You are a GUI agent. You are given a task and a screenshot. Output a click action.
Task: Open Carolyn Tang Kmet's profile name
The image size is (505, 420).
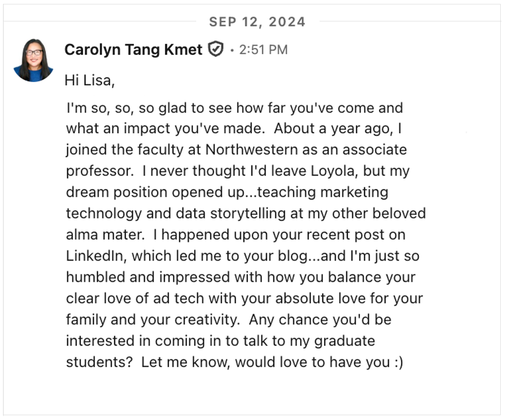pyautogui.click(x=133, y=49)
